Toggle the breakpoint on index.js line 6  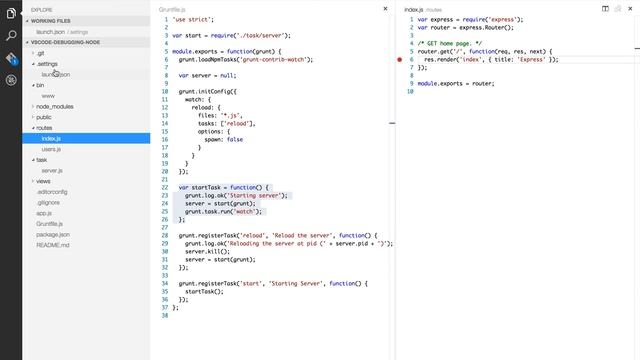coord(400,60)
